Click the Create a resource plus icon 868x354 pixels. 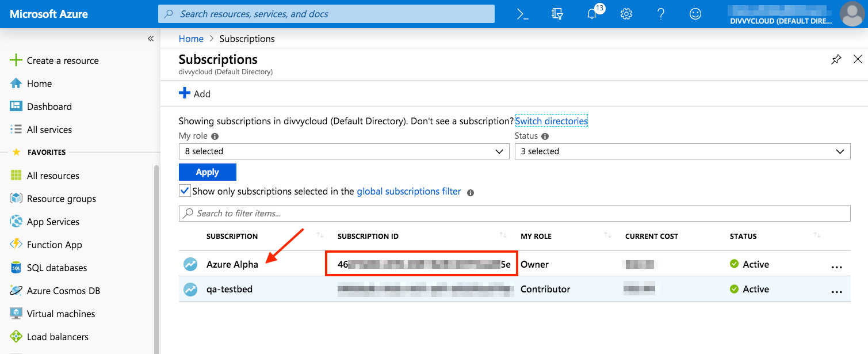point(16,60)
